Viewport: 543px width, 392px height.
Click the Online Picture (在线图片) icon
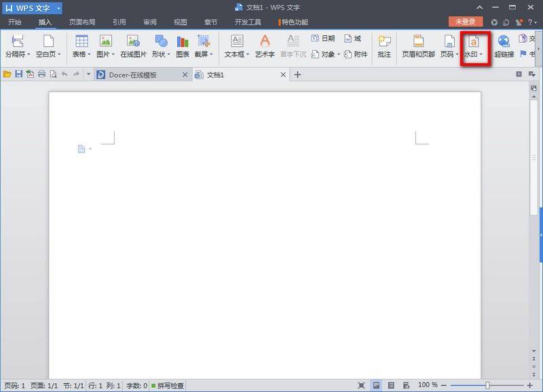133,46
